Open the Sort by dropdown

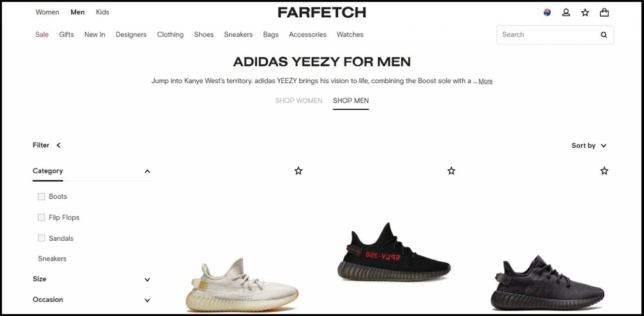pyautogui.click(x=589, y=145)
